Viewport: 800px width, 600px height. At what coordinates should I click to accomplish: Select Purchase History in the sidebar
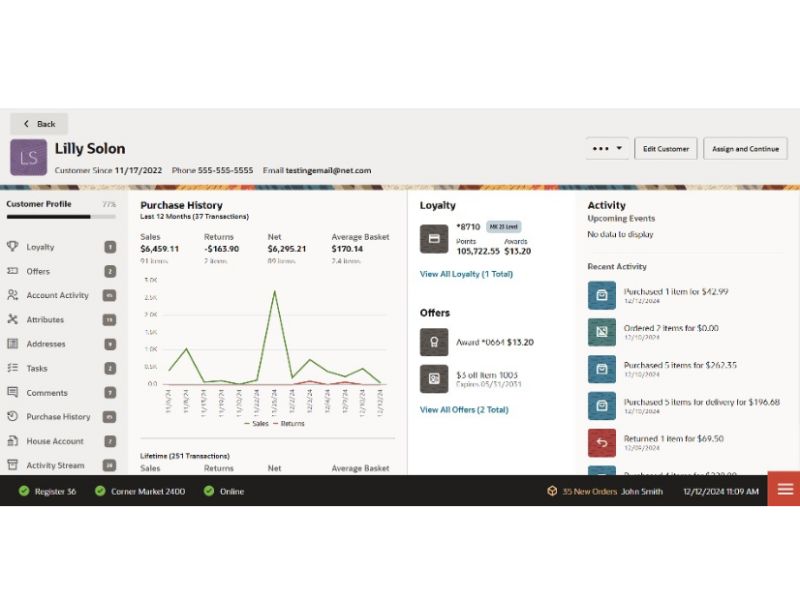(58, 417)
